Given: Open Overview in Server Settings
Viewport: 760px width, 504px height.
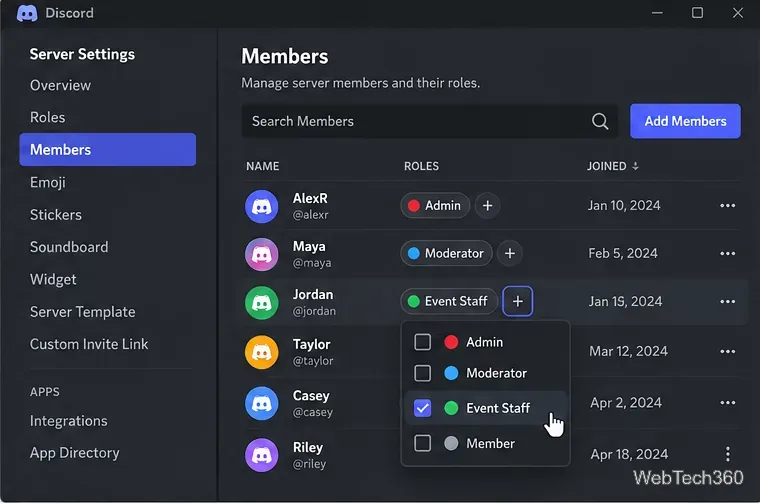Looking at the screenshot, I should (x=60, y=85).
